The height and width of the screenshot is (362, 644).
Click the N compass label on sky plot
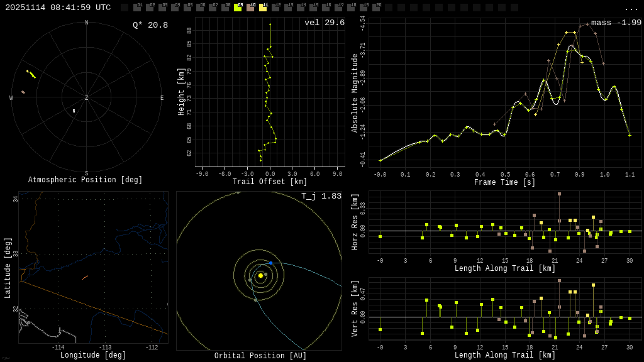point(87,23)
